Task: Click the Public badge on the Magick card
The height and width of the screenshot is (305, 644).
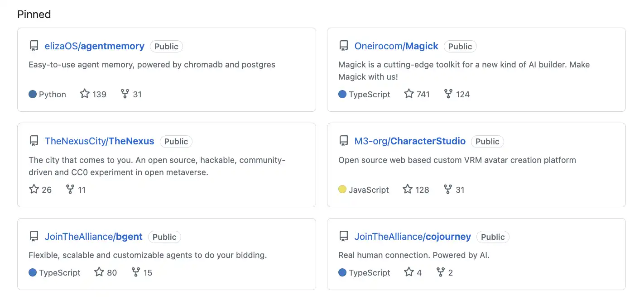Action: coord(460,46)
